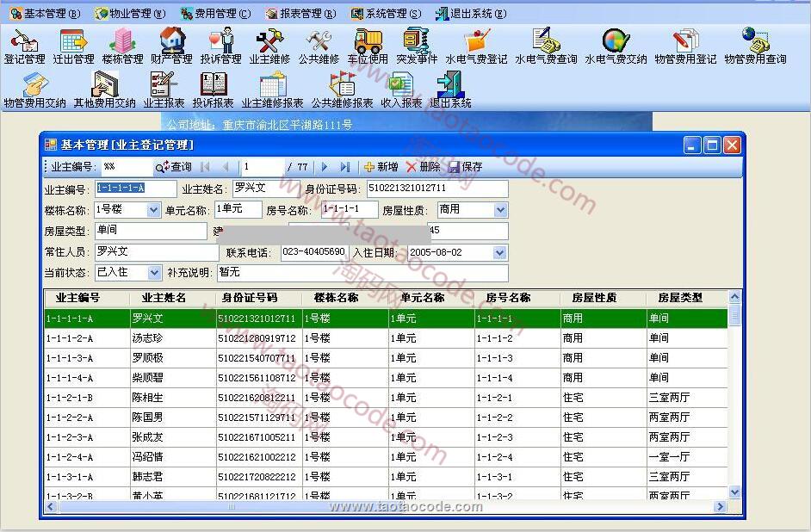Open the 入住日期 date picker dropdown

pyautogui.click(x=499, y=253)
